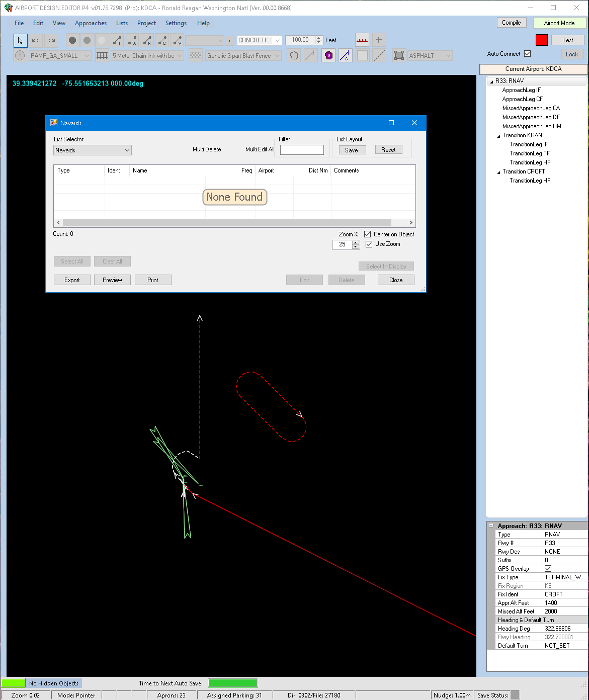Open the Approaches menu
589x700 pixels.
coord(91,23)
